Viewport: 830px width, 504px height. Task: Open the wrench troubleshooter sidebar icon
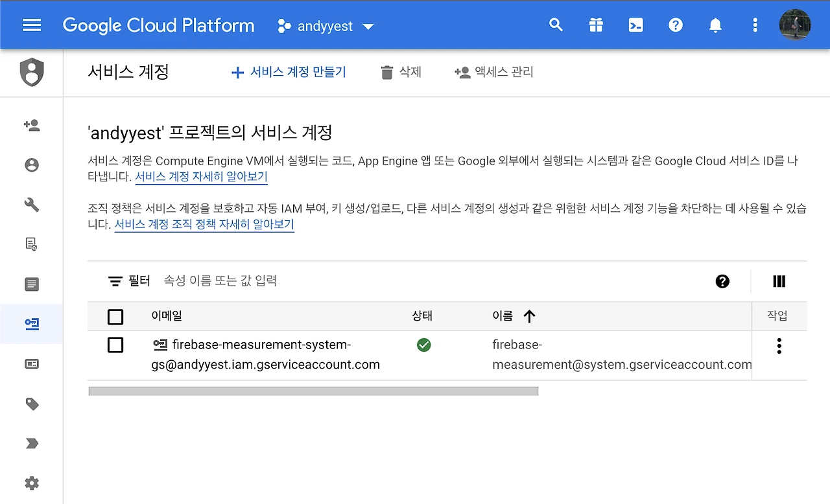pyautogui.click(x=32, y=205)
